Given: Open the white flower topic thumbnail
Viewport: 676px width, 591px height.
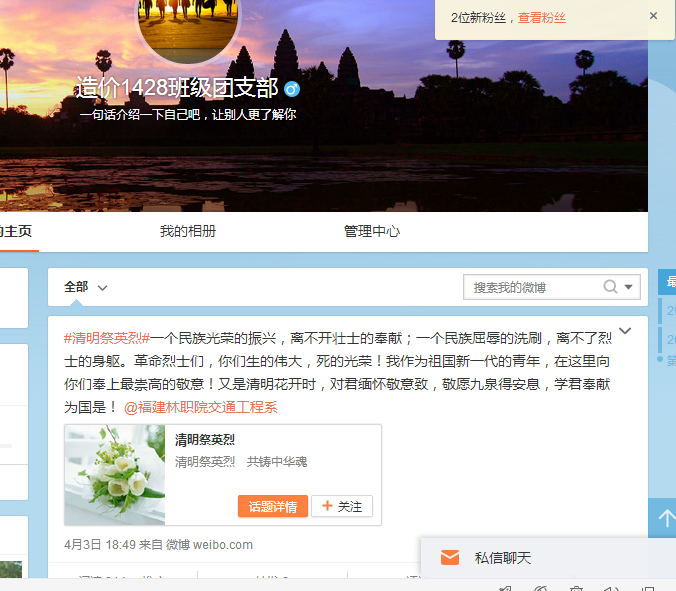Looking at the screenshot, I should 115,475.
